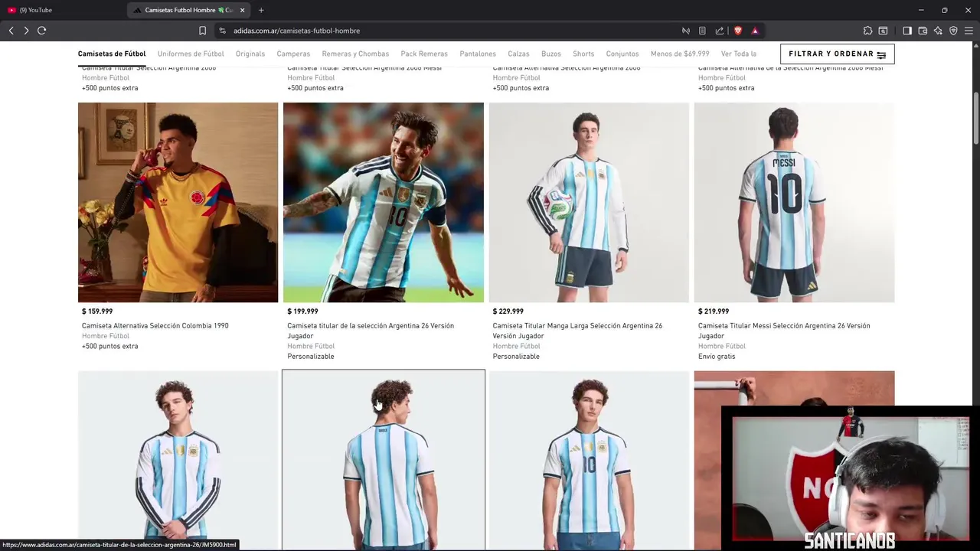Open the Buzos category

tap(551, 54)
